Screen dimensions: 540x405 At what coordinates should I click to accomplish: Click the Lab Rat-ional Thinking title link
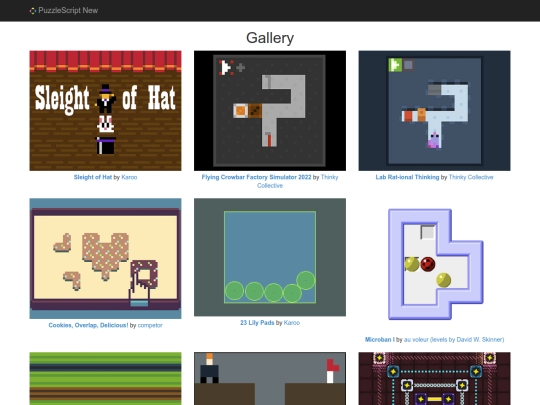pyautogui.click(x=407, y=177)
